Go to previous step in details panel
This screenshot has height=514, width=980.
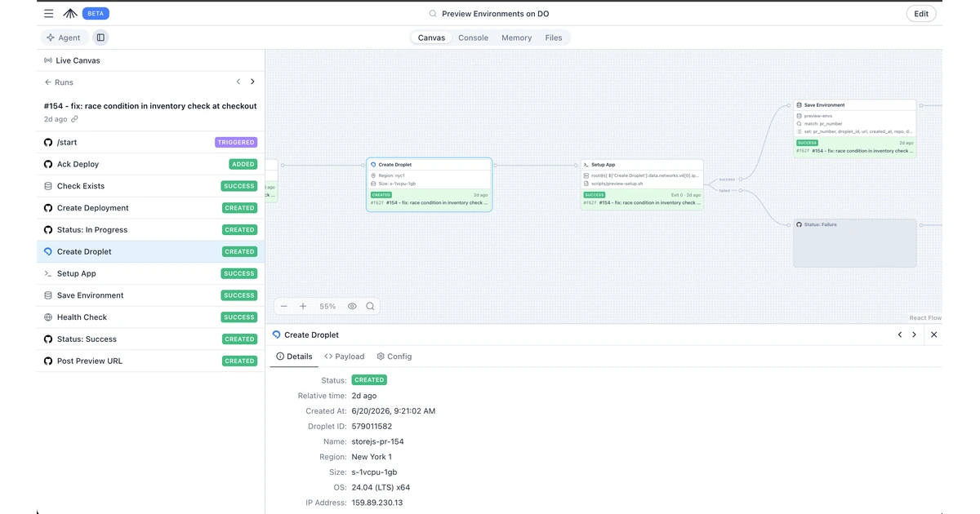pyautogui.click(x=900, y=335)
